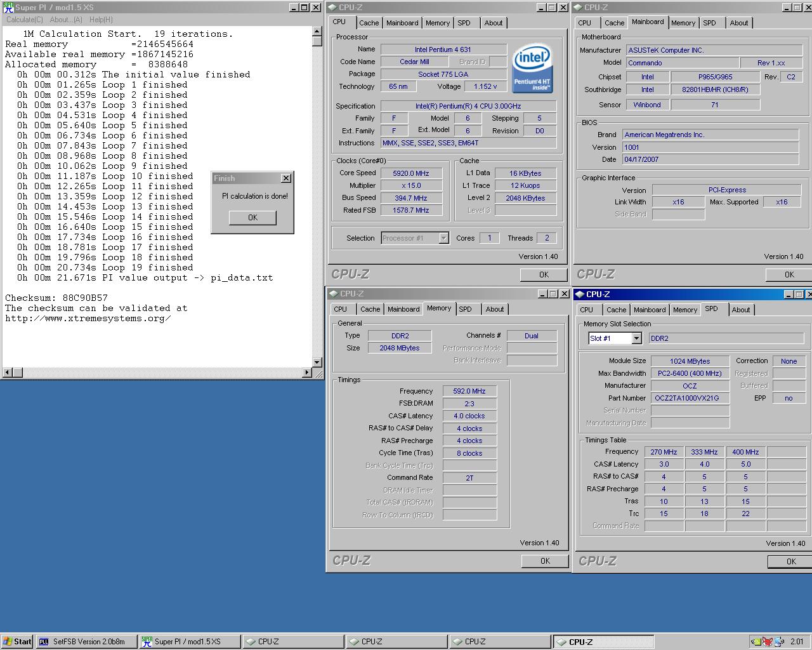Switch to Memory tab in CPU-Z Mainboard window

(x=683, y=23)
